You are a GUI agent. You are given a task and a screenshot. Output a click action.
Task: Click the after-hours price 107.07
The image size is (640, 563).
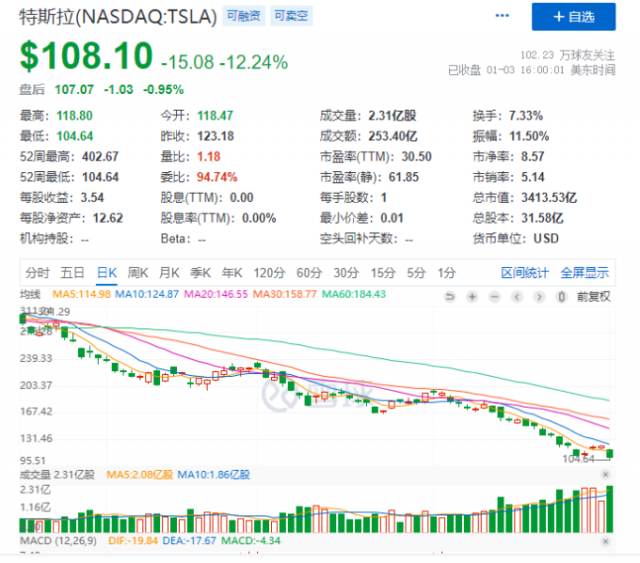74,89
